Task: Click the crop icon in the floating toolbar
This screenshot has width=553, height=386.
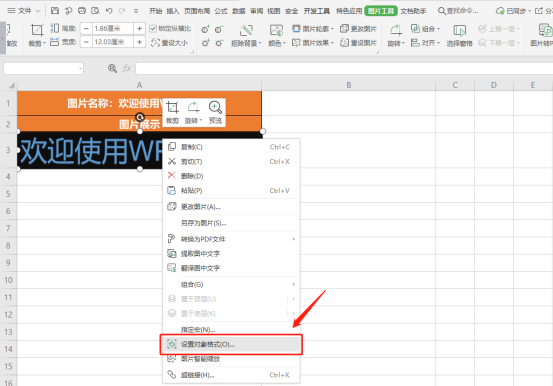Action: click(x=172, y=108)
